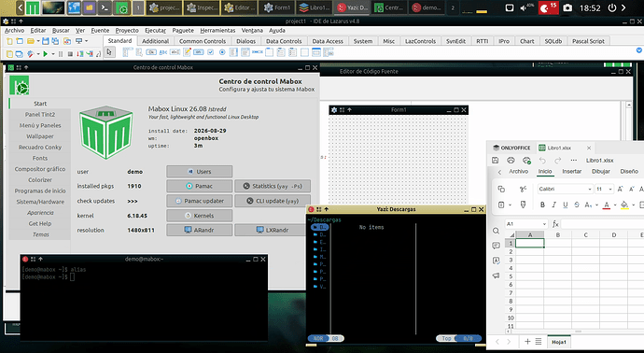Switch to the Data Controls palette tab

coord(284,41)
